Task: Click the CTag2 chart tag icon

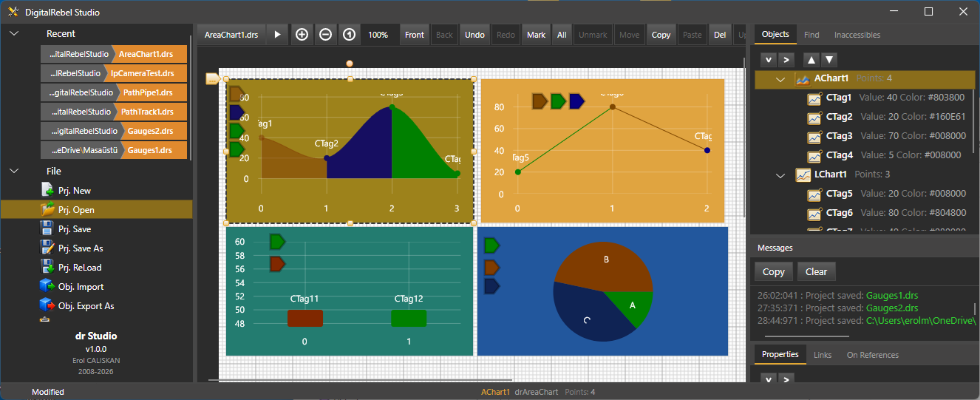Action: (814, 118)
